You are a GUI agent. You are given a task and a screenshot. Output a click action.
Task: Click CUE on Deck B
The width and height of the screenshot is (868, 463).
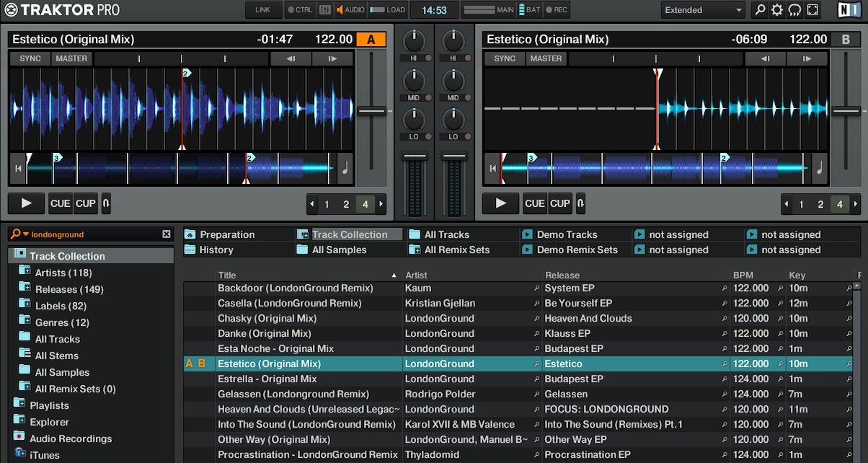coord(535,203)
